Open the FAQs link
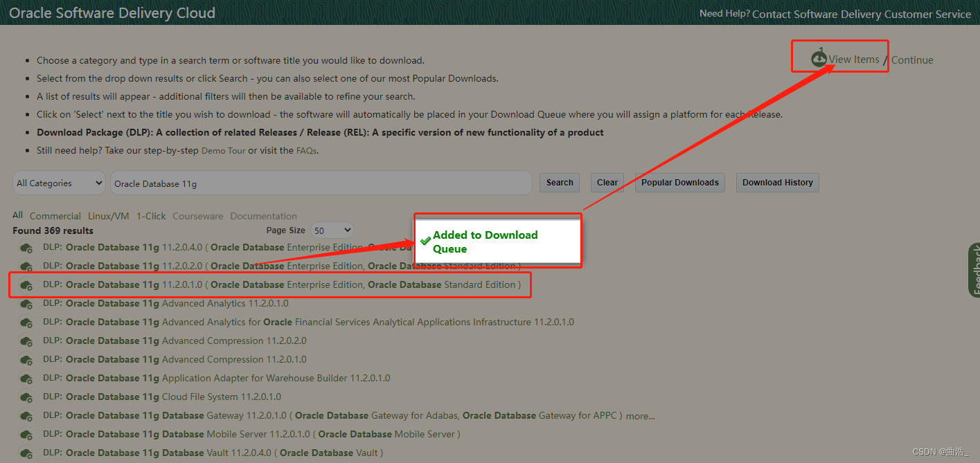 (x=306, y=151)
